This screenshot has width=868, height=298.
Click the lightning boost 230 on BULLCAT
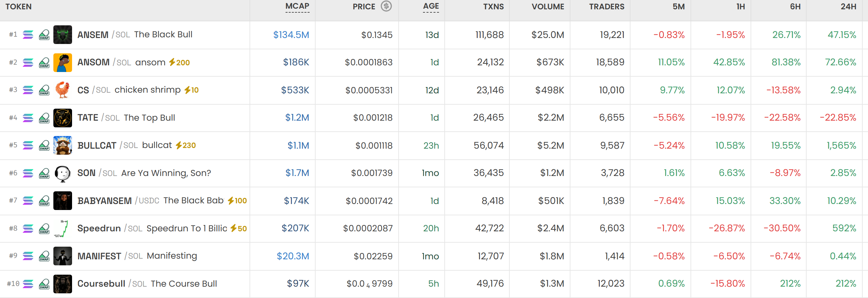coord(186,145)
